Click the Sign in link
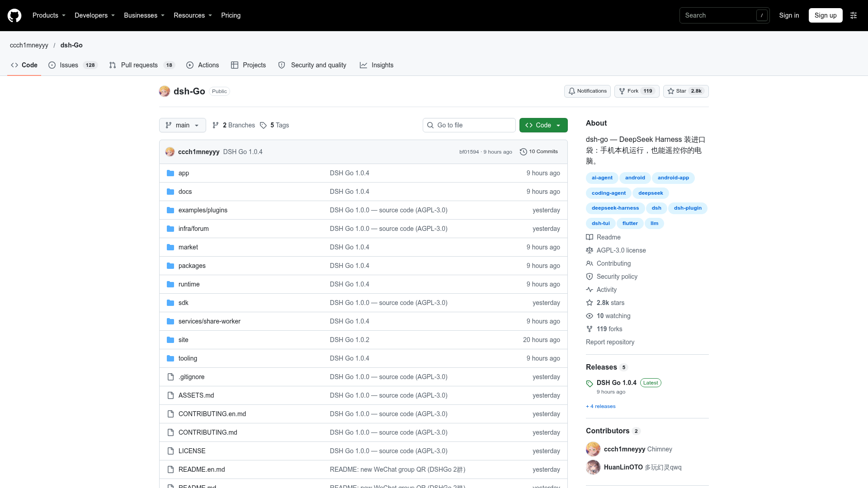 point(789,15)
